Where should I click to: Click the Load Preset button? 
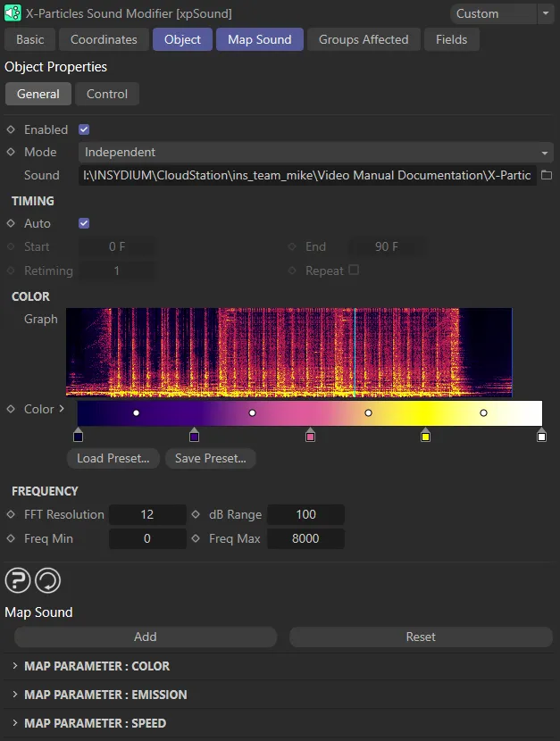tap(113, 458)
